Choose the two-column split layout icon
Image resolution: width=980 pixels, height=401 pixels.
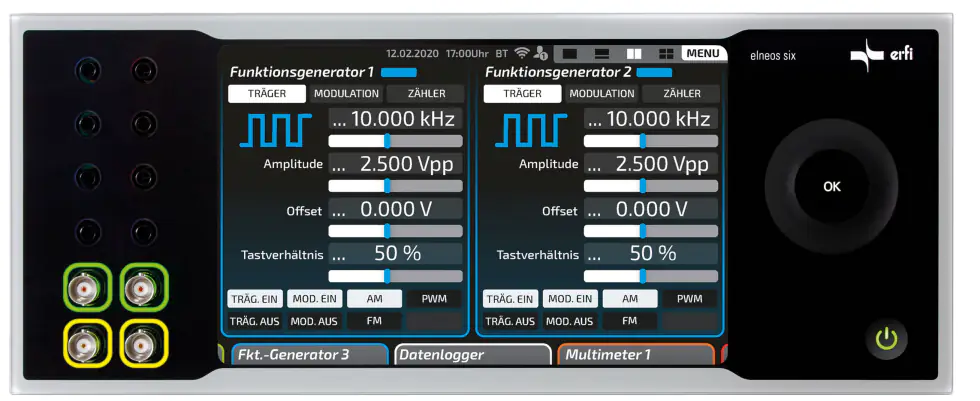tap(633, 53)
